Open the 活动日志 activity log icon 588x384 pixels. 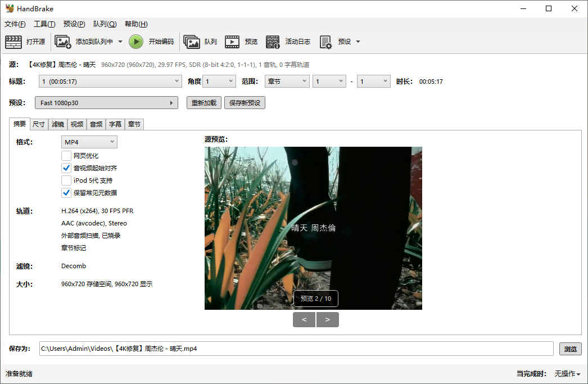coord(273,41)
